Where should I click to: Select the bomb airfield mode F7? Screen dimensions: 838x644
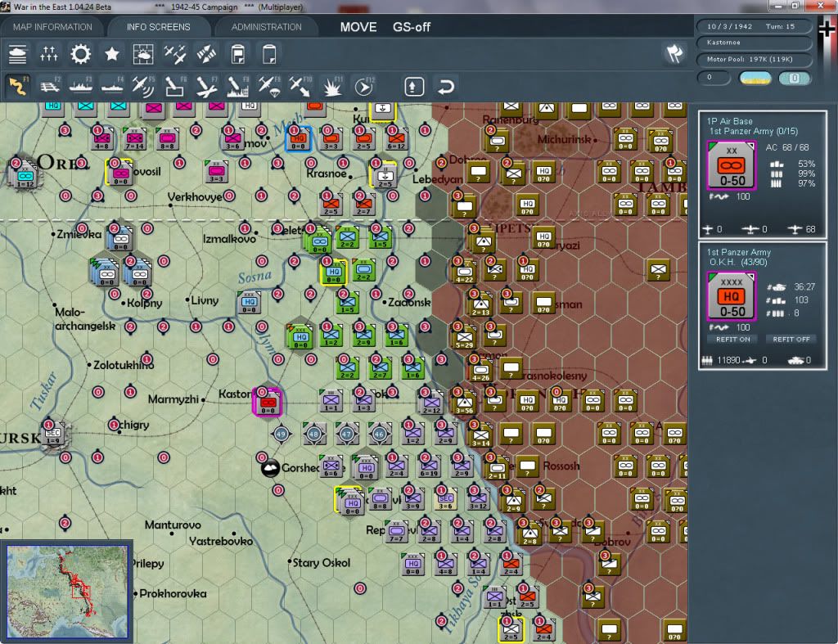tap(206, 86)
